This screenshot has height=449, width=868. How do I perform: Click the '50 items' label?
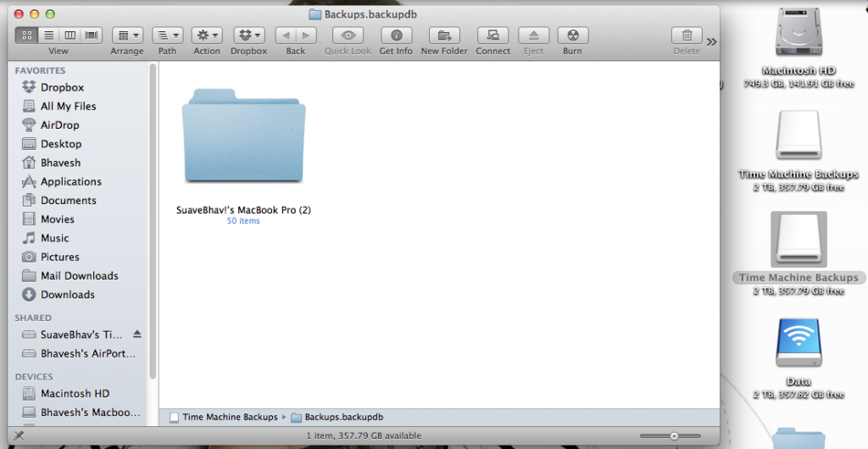pyautogui.click(x=243, y=220)
